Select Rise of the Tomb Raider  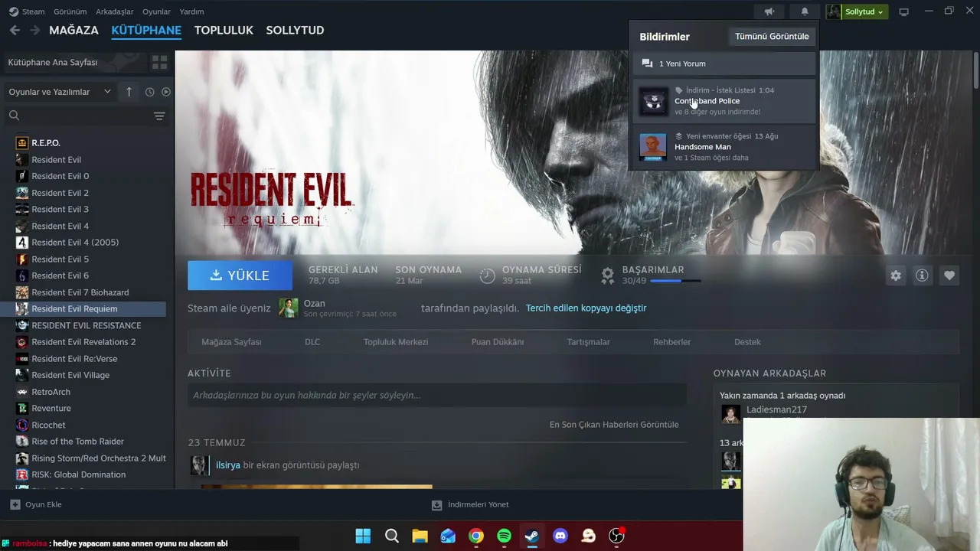click(x=77, y=442)
